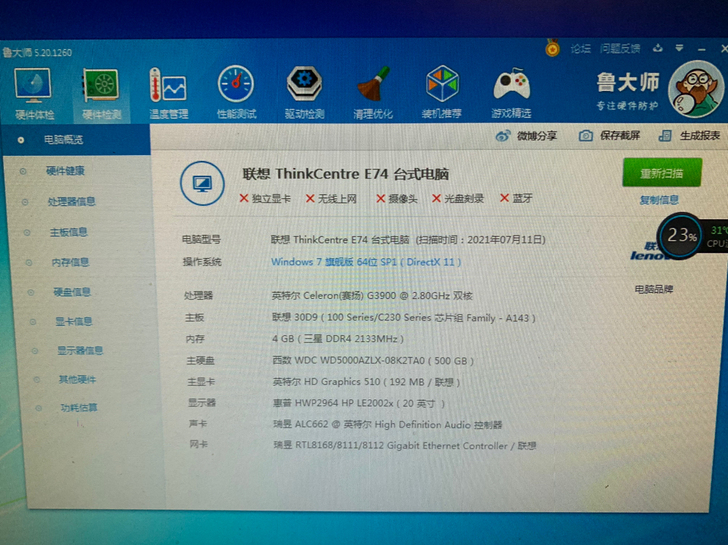
Task: Open 驱动检测 driver detection
Action: click(x=304, y=92)
